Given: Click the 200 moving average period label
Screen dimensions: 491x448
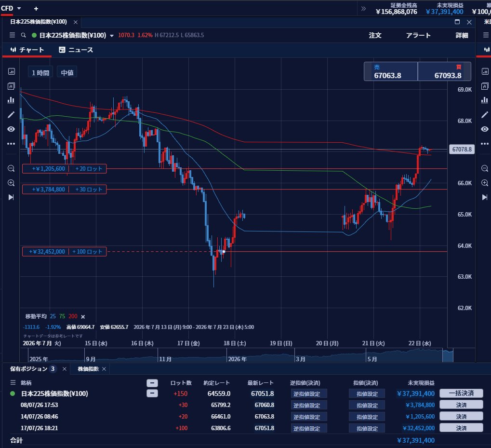Looking at the screenshot, I should click(73, 316).
